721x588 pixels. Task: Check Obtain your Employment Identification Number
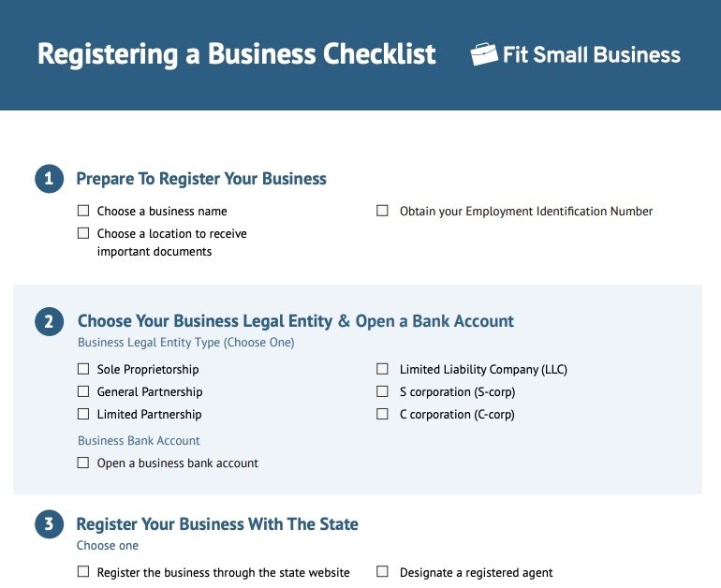(382, 211)
